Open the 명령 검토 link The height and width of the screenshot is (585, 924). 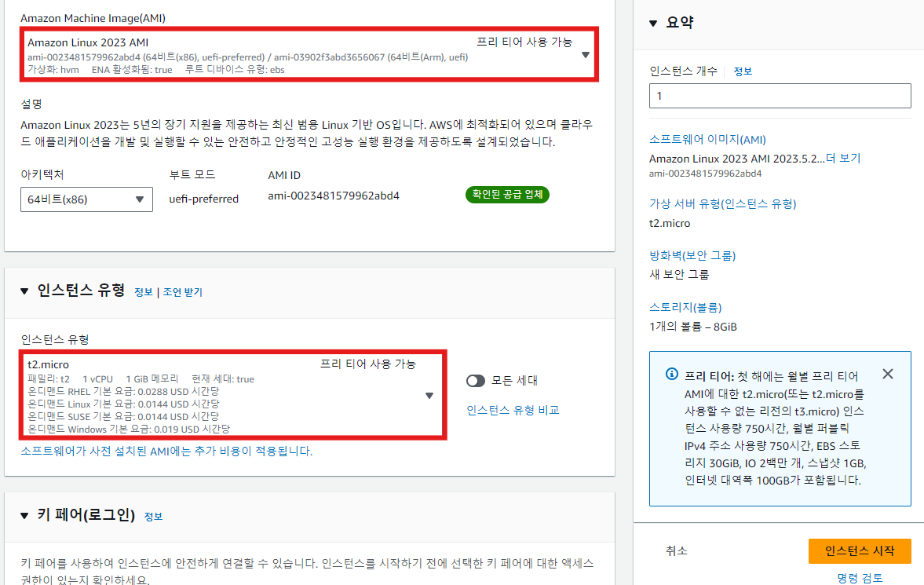pyautogui.click(x=860, y=578)
